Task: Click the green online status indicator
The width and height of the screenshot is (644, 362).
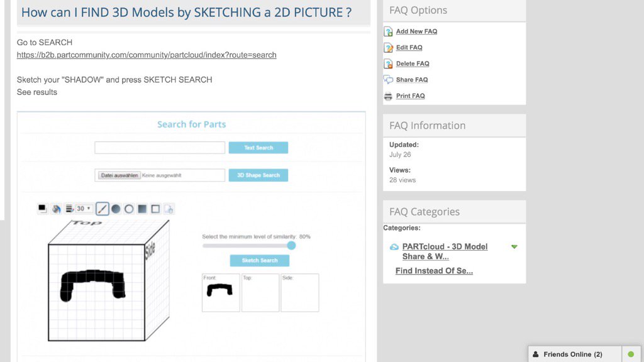Action: pos(631,354)
